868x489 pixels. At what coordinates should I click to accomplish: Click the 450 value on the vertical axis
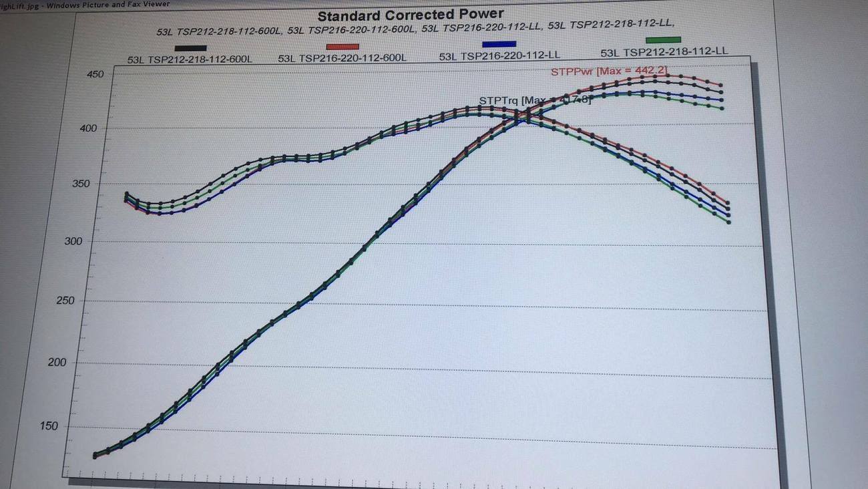click(95, 74)
